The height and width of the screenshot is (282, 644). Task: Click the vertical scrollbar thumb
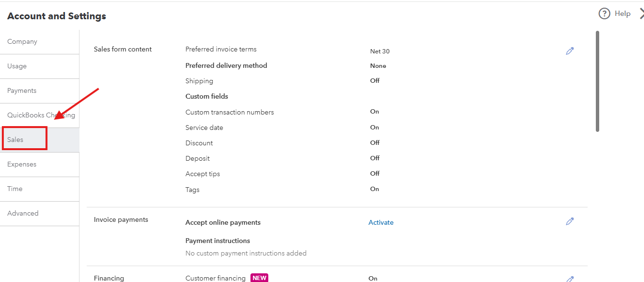(597, 81)
